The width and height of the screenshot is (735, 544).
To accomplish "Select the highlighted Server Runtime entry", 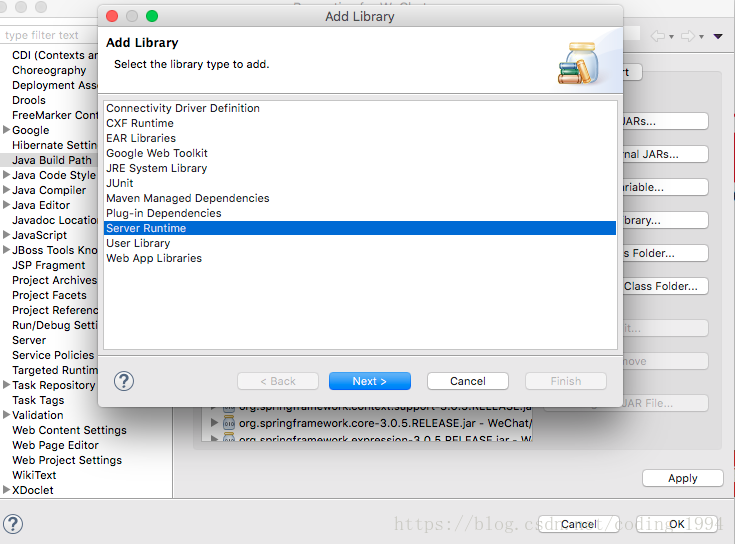I will pyautogui.click(x=360, y=228).
